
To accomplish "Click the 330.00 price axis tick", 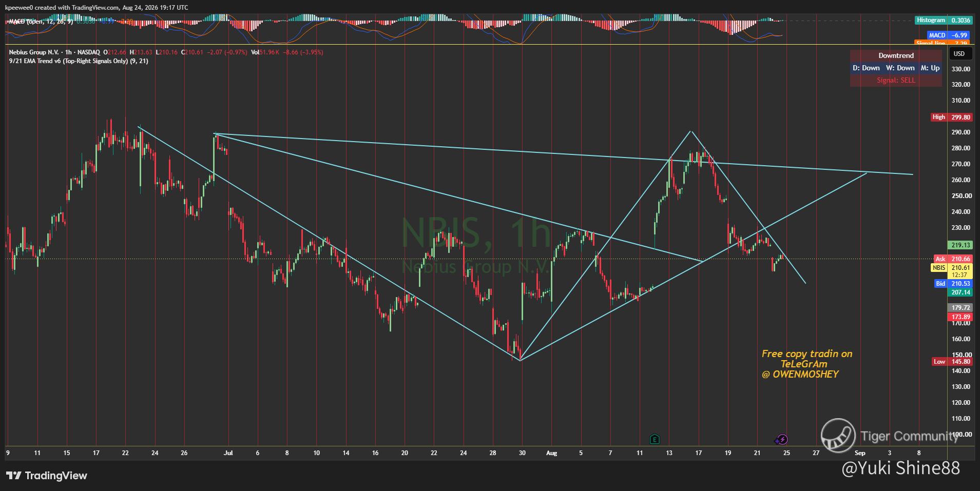I will [x=961, y=69].
